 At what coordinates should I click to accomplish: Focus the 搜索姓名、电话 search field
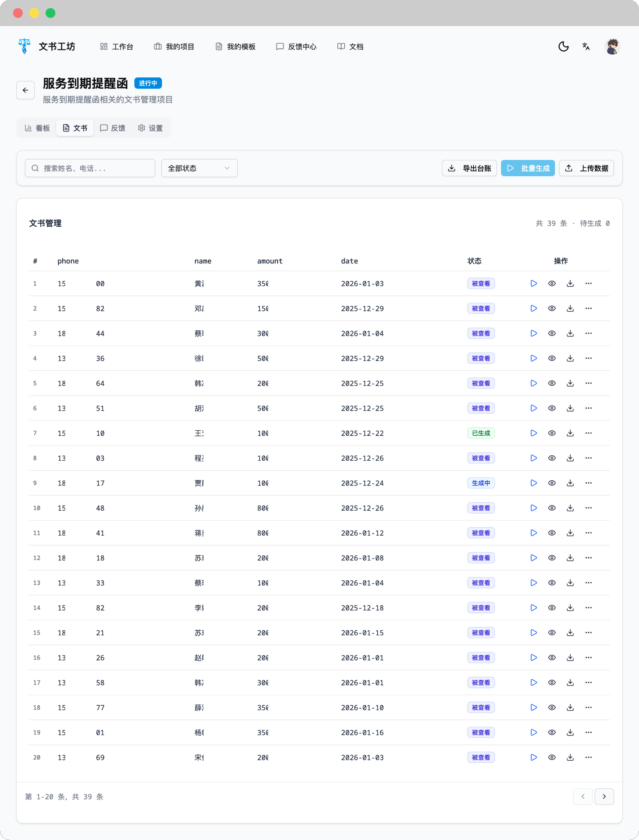point(90,168)
